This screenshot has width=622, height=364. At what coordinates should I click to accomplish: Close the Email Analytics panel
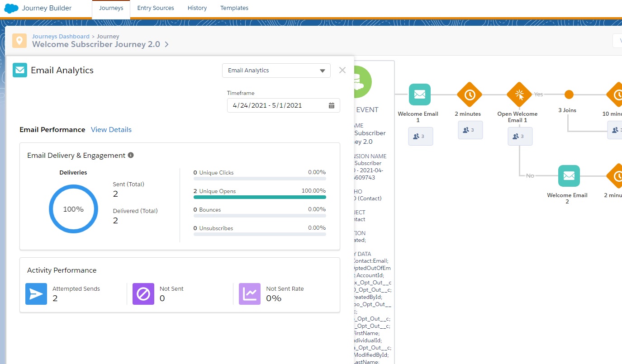point(342,70)
